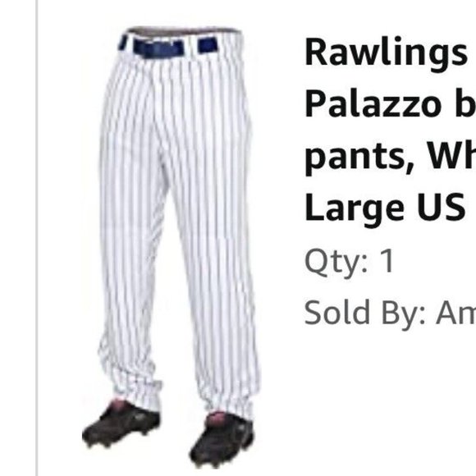Click the 'Qty: 1' quantity label
This screenshot has height=476, width=476.
tap(350, 262)
